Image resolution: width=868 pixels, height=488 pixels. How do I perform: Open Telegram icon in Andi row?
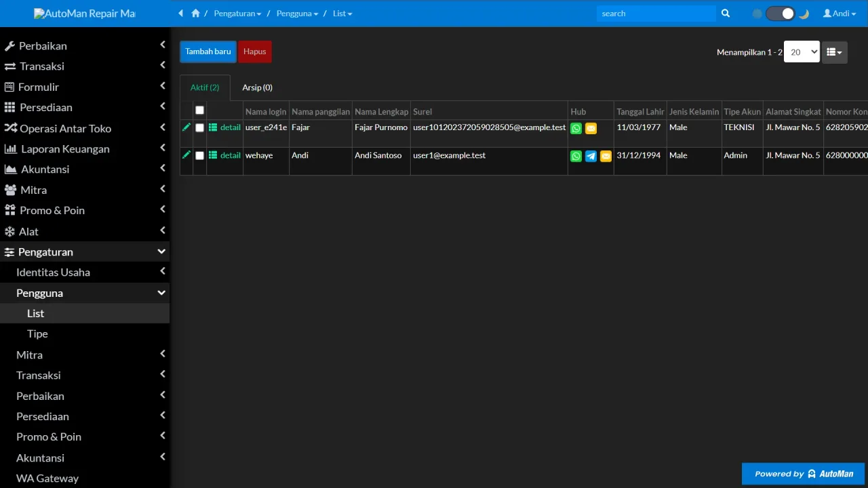click(x=591, y=156)
